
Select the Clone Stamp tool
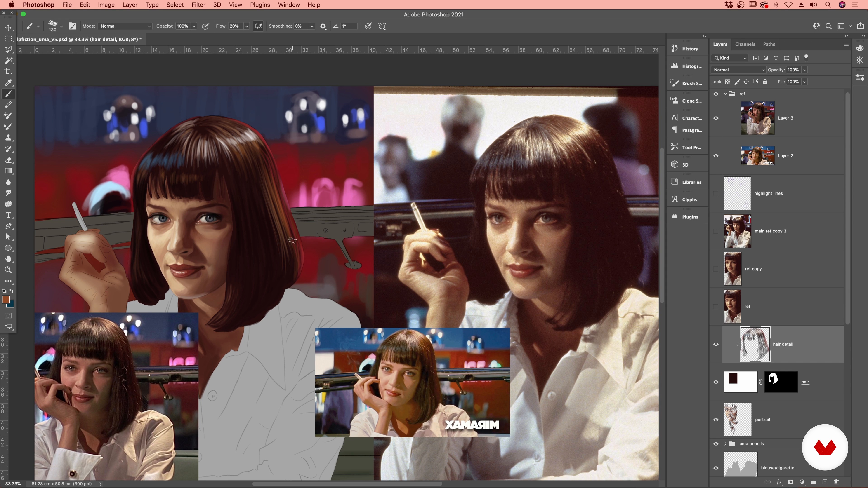point(8,138)
